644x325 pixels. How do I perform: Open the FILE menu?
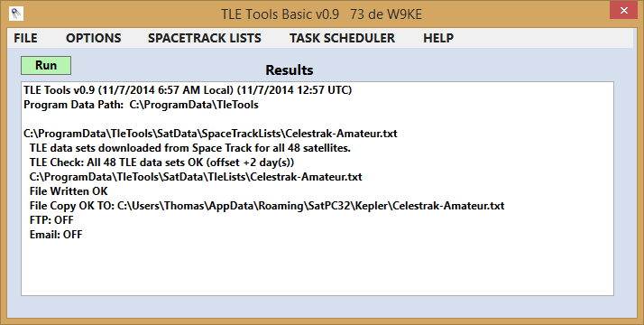click(25, 38)
